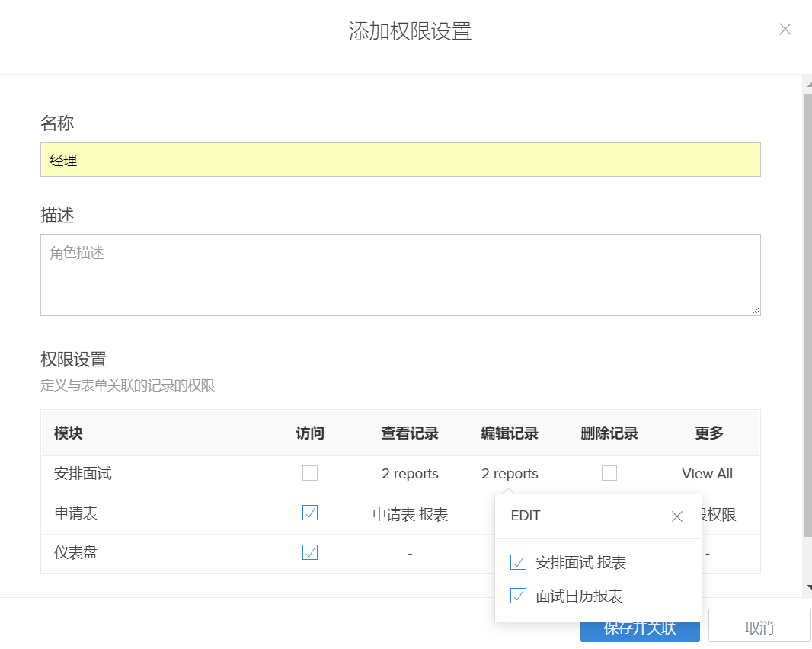Screen dimensions: 812x649
Task: Grab the textarea resize handle corner
Action: 756,311
